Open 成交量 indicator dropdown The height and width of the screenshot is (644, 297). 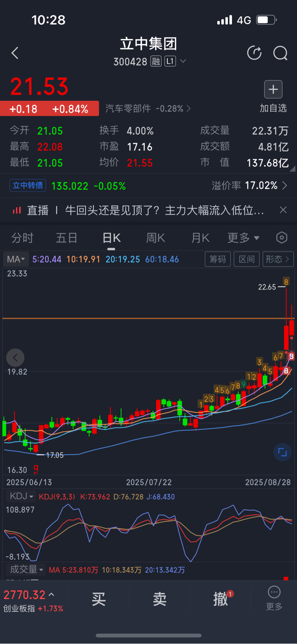26,569
